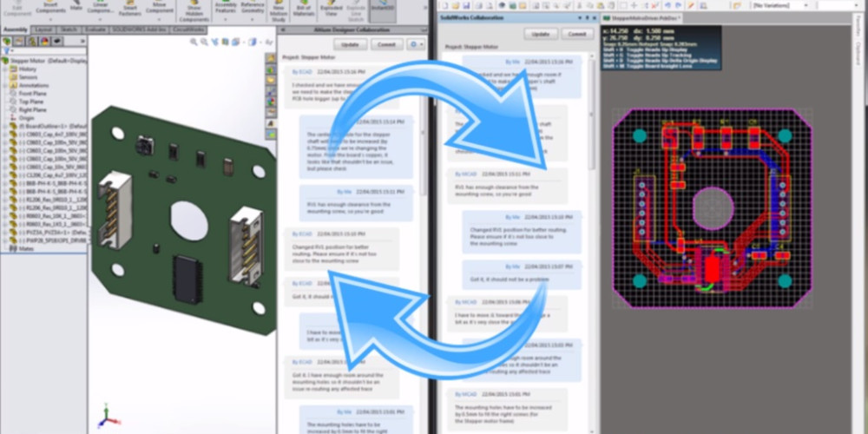Click the center shaft hole on PCB layout

click(x=713, y=208)
